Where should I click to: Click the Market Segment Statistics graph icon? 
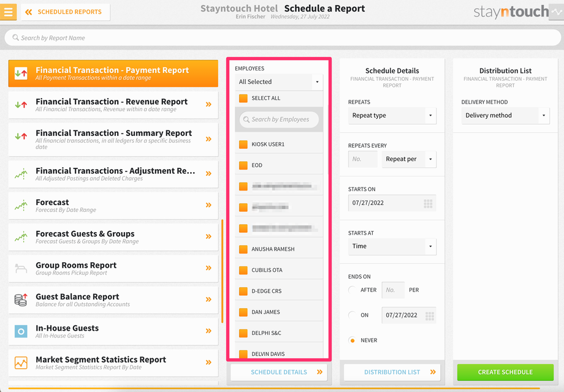(x=21, y=363)
